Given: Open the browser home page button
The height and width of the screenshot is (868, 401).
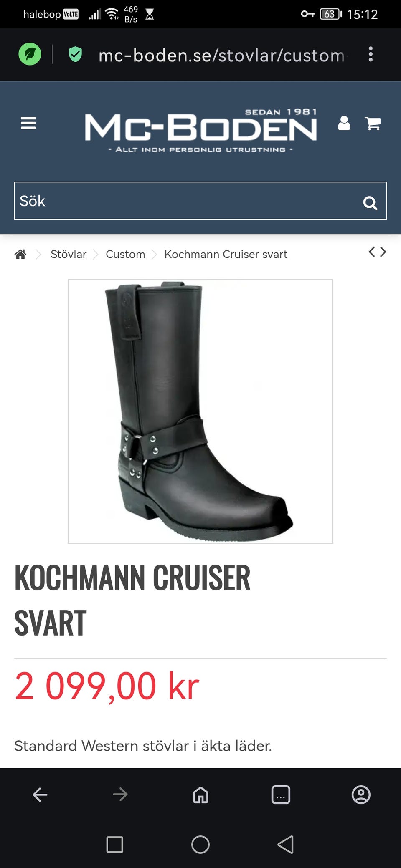Looking at the screenshot, I should click(200, 795).
